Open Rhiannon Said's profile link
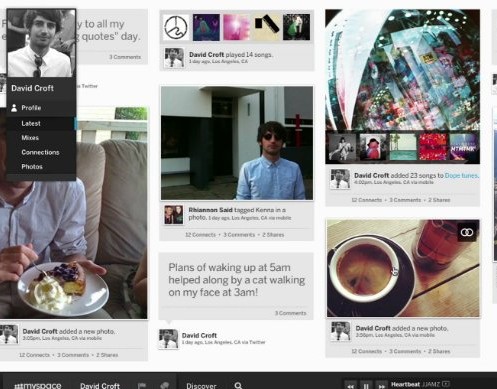 (210, 210)
